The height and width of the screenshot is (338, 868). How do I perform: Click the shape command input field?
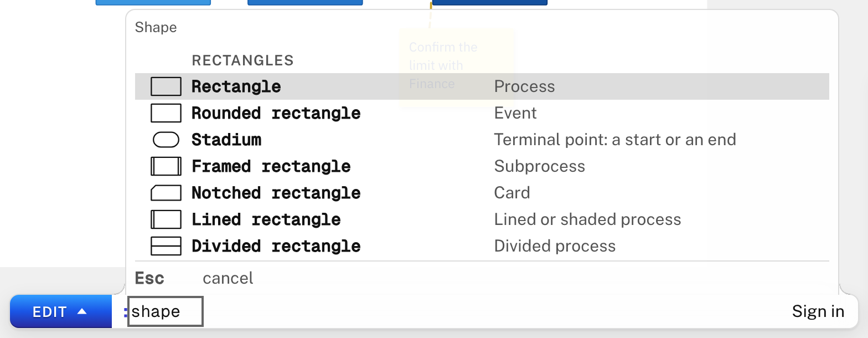coord(166,311)
